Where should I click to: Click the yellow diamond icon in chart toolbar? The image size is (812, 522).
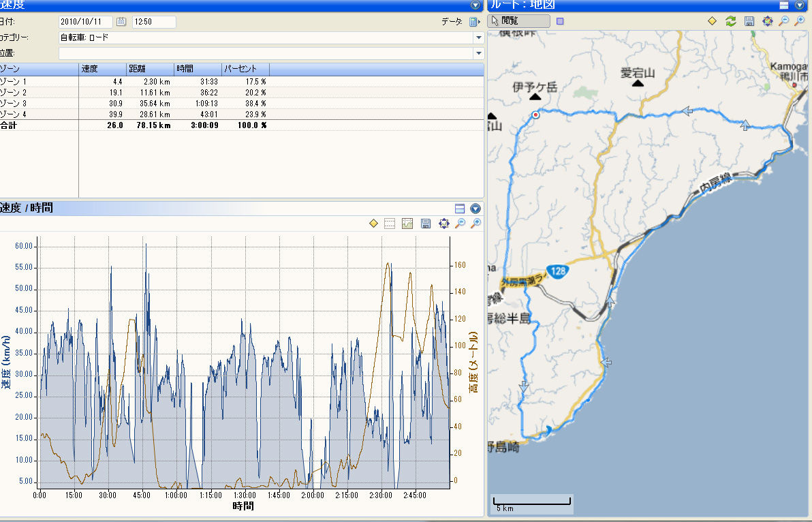tap(373, 224)
